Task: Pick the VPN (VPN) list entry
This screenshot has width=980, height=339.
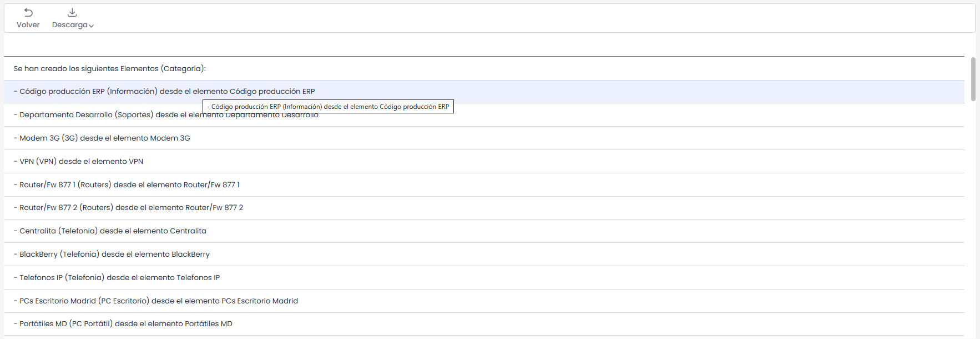Action: [x=81, y=162]
